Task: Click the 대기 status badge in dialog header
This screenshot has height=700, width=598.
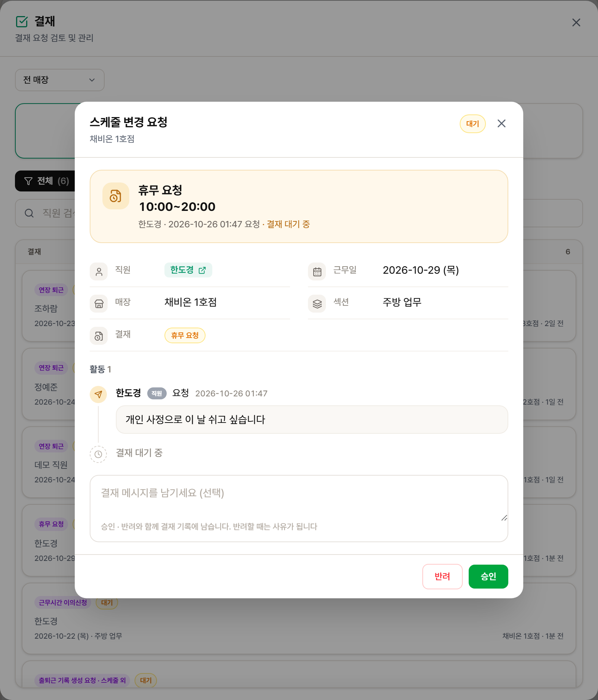Action: (x=472, y=124)
